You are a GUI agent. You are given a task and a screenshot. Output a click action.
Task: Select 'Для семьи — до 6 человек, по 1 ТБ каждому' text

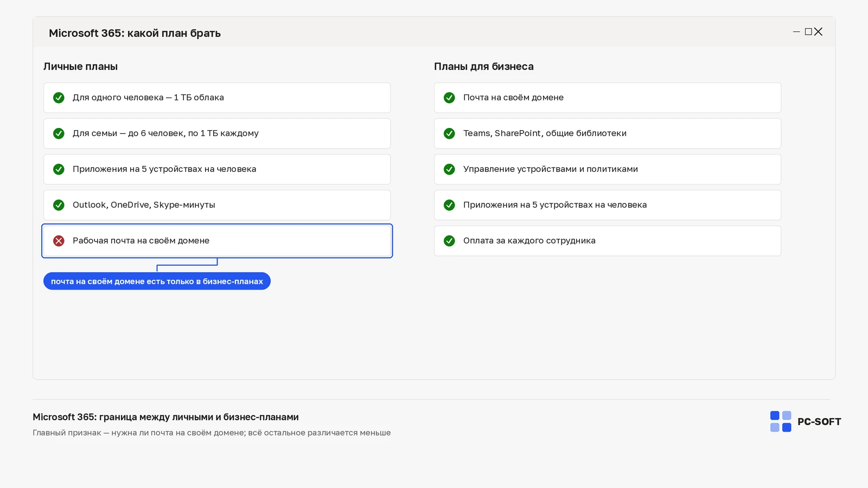(x=165, y=133)
